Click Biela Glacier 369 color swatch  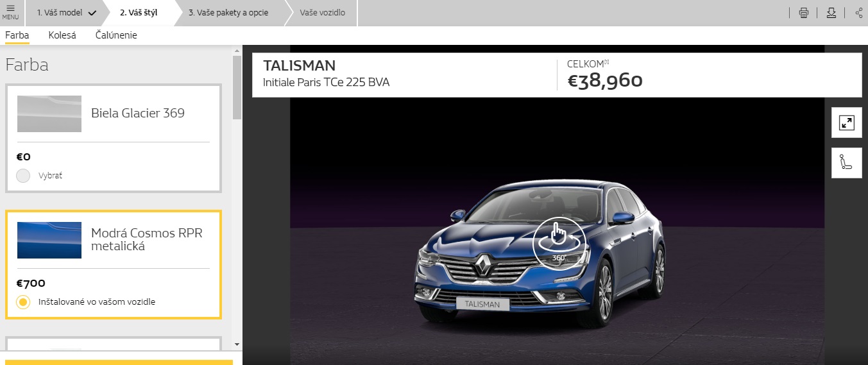point(49,114)
